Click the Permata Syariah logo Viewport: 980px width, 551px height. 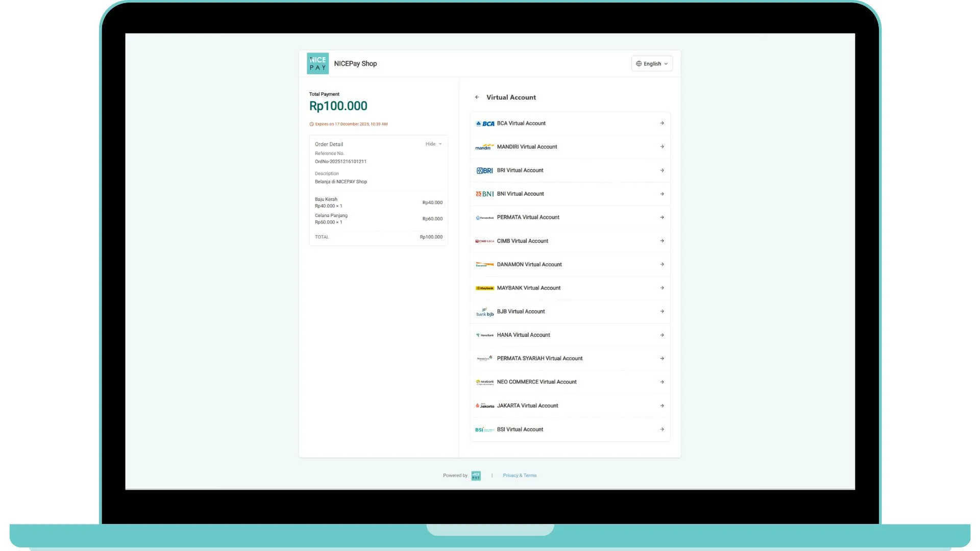pos(485,359)
